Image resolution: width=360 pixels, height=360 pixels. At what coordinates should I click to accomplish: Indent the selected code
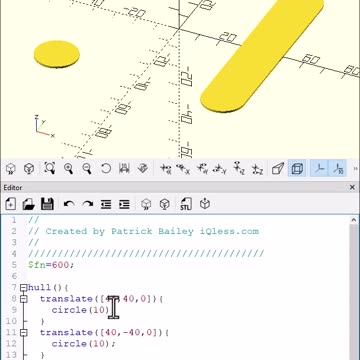tap(124, 204)
